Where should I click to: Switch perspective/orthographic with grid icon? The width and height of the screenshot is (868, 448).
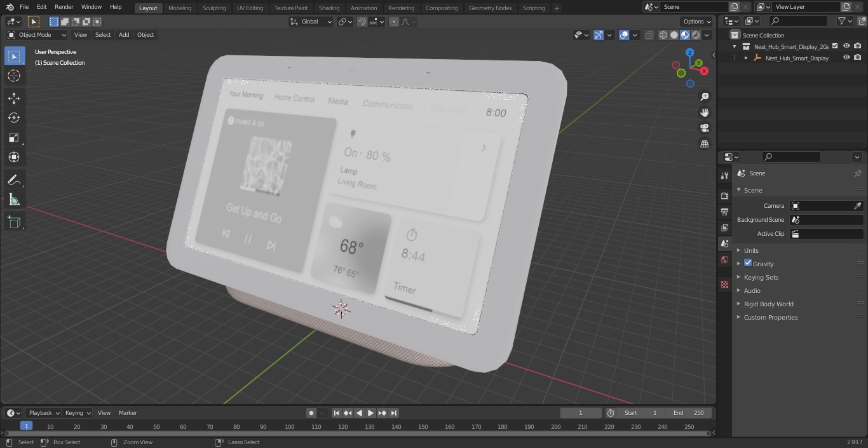tap(705, 144)
